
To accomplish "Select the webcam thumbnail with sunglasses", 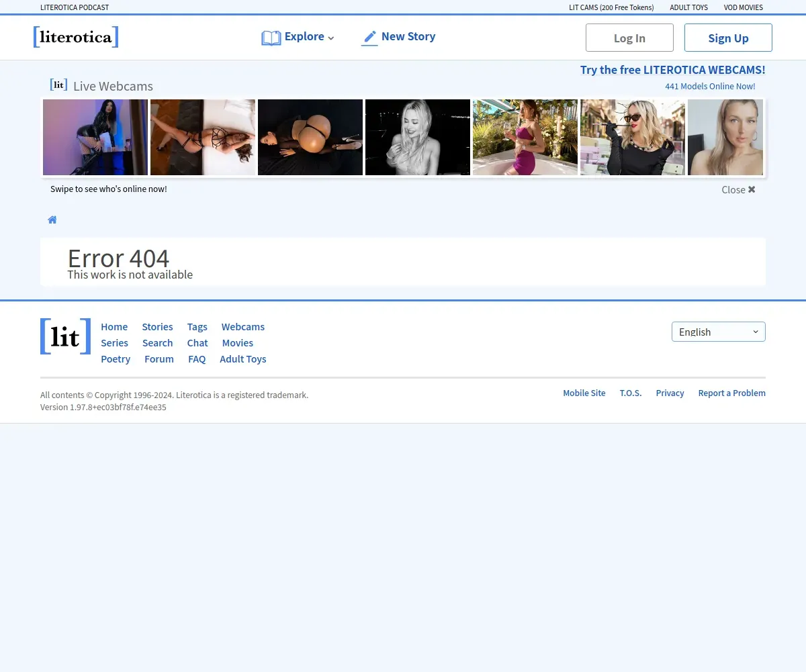I will coord(633,137).
